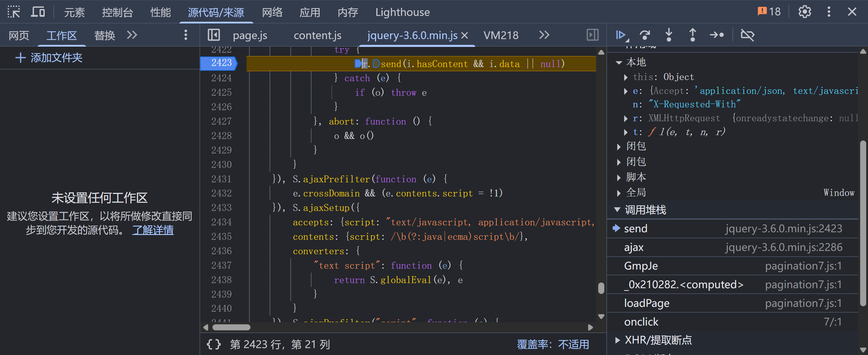
Task: Deactivate breakpoints toggle icon
Action: 747,35
